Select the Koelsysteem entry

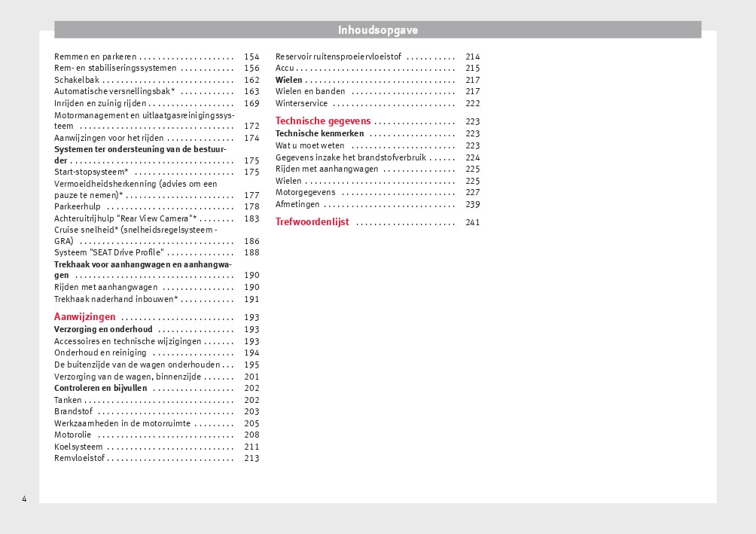[78, 447]
